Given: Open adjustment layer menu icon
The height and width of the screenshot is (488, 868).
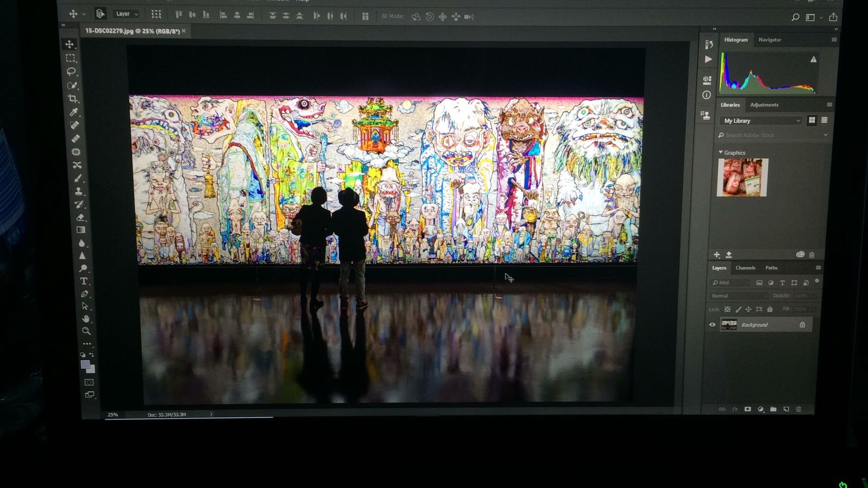Looking at the screenshot, I should click(x=761, y=409).
